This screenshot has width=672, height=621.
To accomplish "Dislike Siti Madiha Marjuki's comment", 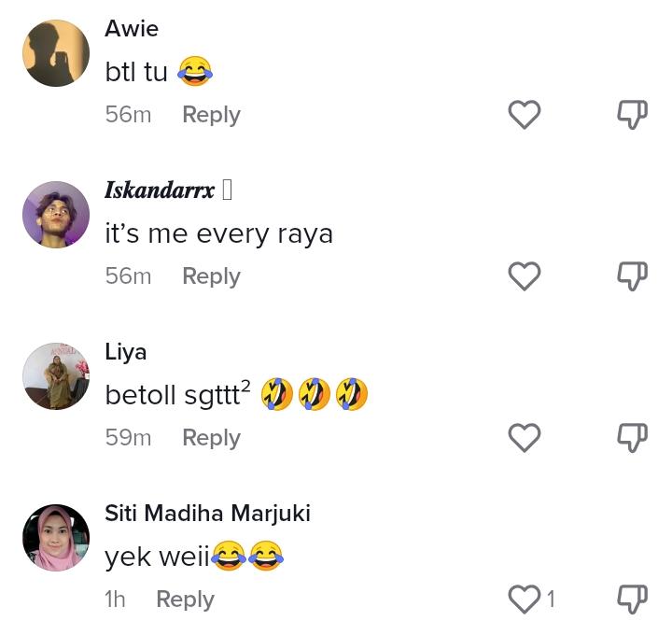I will (632, 599).
